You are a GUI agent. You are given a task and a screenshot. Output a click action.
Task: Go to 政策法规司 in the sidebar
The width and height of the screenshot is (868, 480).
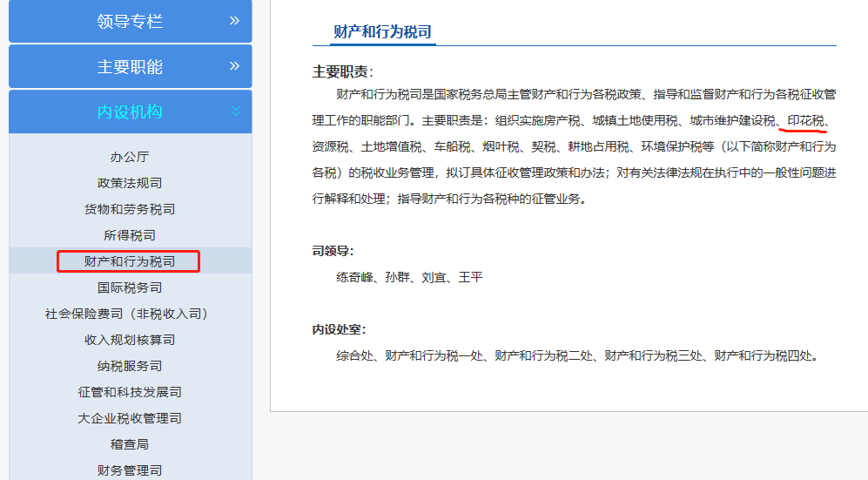(x=130, y=183)
